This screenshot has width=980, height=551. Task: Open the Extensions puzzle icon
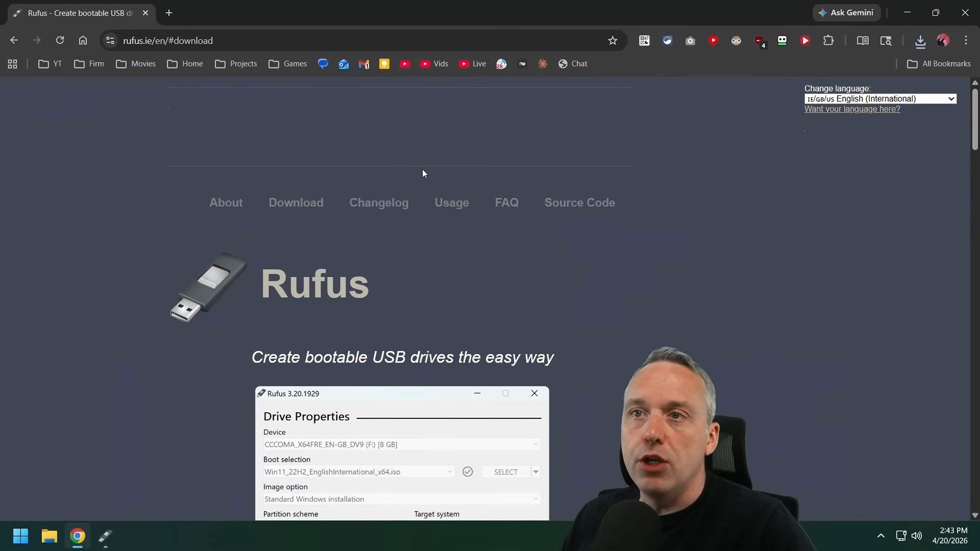[x=828, y=41]
